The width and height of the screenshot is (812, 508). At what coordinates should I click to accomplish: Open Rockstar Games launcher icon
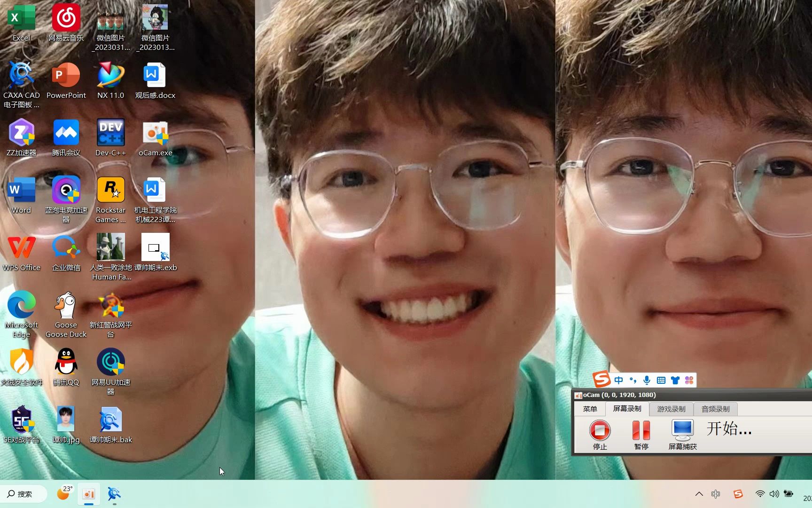point(110,200)
